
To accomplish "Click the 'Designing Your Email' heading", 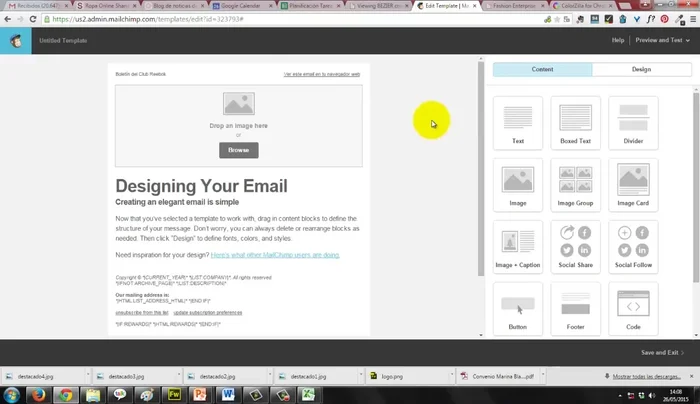I will tap(201, 186).
